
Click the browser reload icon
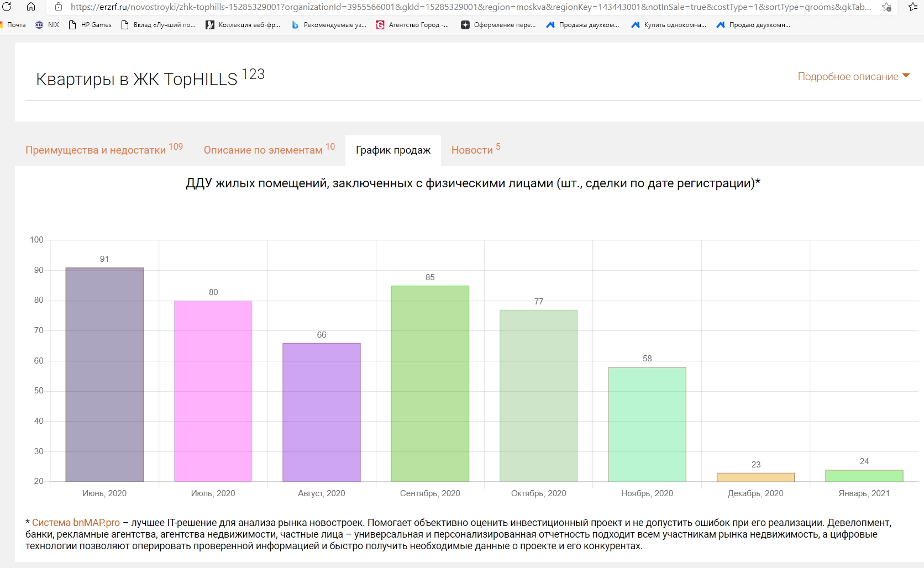pos(7,7)
